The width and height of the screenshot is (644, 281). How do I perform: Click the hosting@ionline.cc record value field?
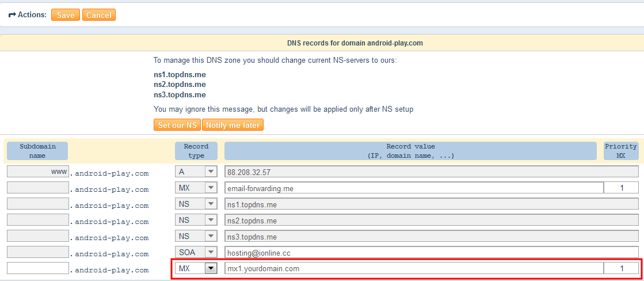430,252
